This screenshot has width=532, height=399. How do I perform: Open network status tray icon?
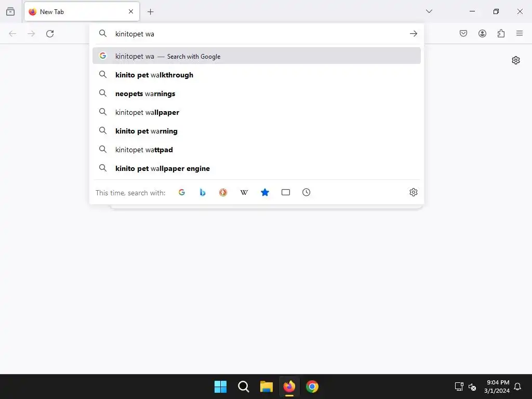[x=459, y=387]
